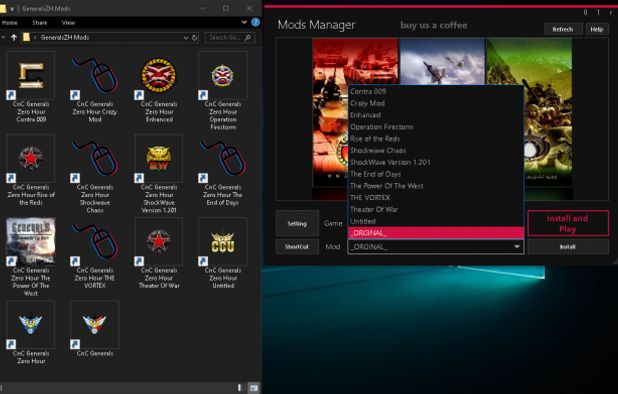Select Contra 009 from mod list
Image resolution: width=618 pixels, height=394 pixels.
tap(436, 91)
